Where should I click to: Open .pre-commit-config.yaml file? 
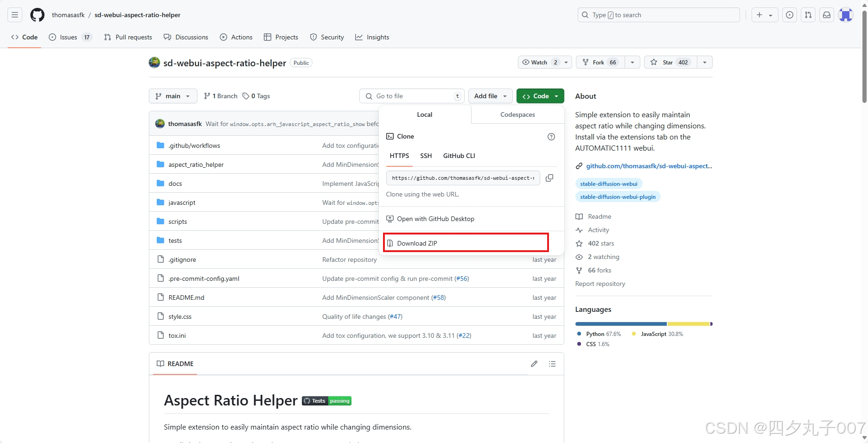click(204, 278)
